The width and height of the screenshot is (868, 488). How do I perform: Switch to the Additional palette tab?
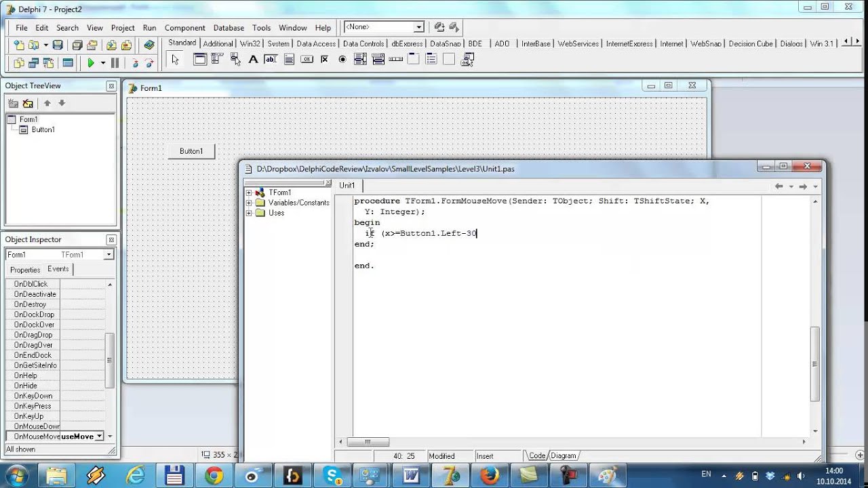(218, 43)
